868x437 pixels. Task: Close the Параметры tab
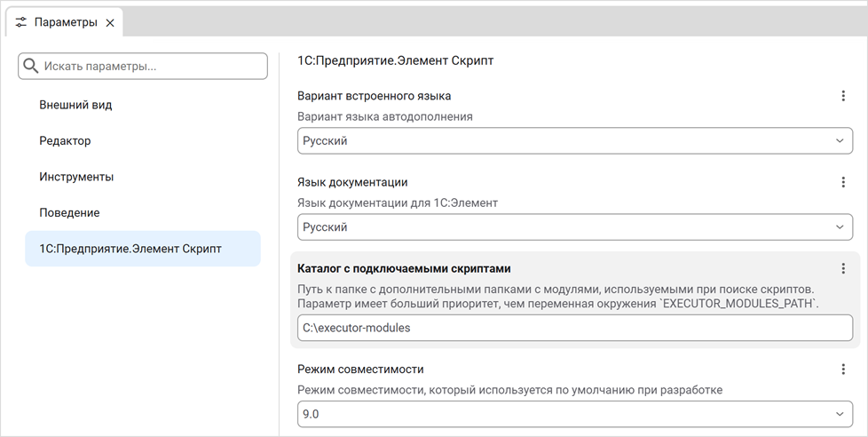110,23
